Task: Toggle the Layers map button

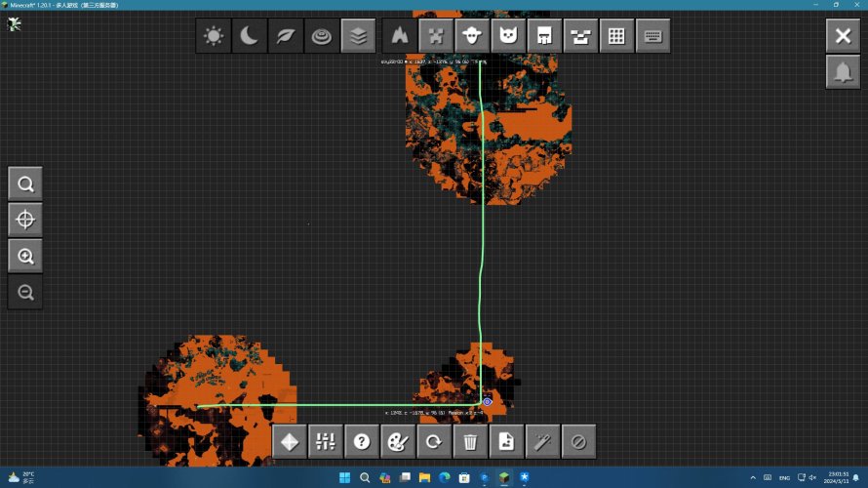Action: 358,36
